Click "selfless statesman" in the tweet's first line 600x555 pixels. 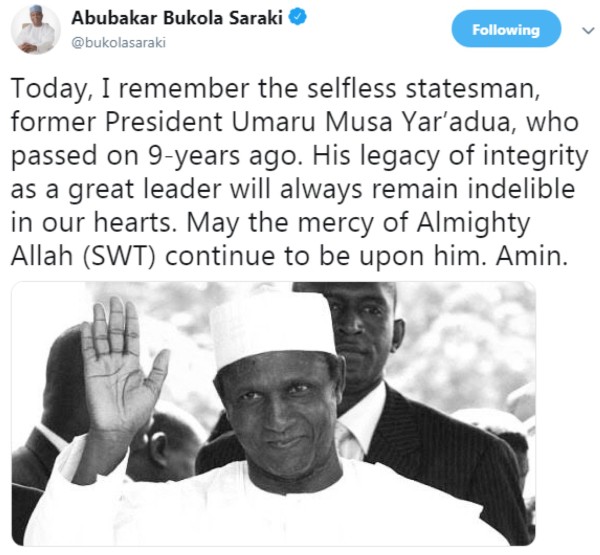[x=423, y=88]
